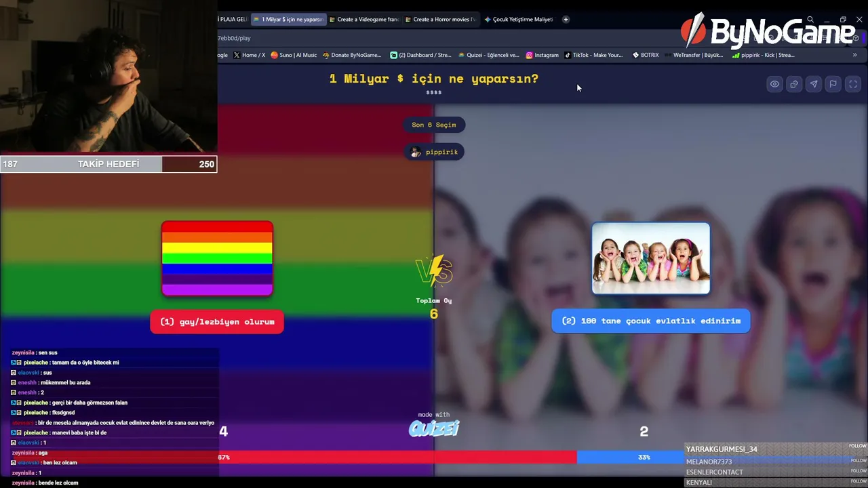Open the 'TikTok - Make Your...' bookmark

593,55
